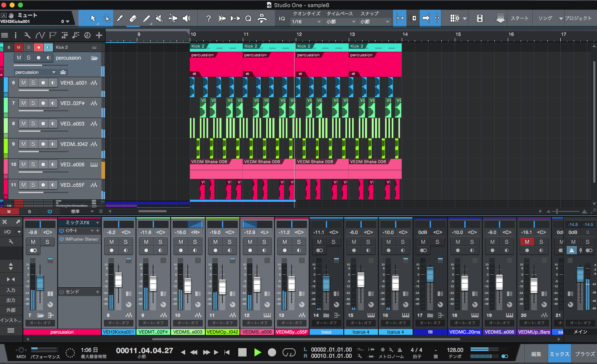Image resolution: width=597 pixels, height=364 pixels.
Task: Mute mixer channel VEDMT..02F#
Action: point(146,242)
